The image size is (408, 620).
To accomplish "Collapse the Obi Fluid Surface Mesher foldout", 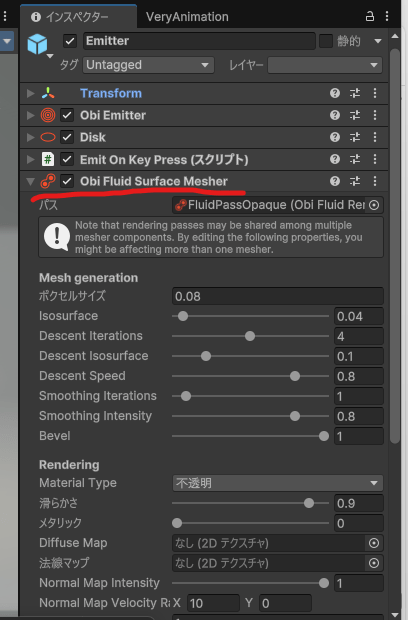I will coord(30,181).
